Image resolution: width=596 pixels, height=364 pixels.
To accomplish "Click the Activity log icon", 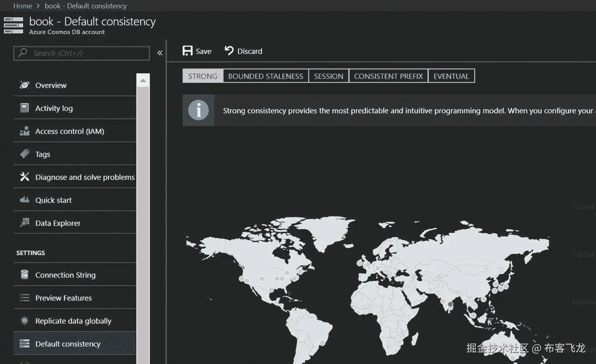I will pyautogui.click(x=25, y=108).
